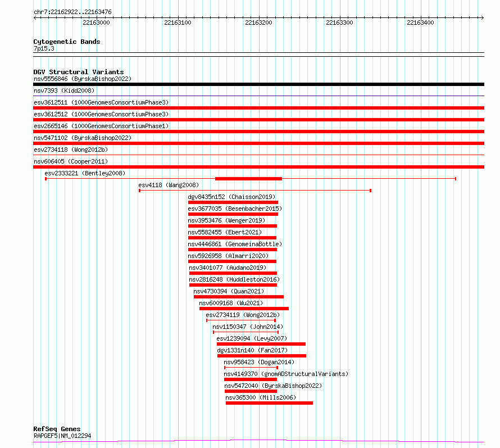Click the nsv5556846 (ByrskaBishop2022) variant label
Screen dimensions: 500x448
click(x=83, y=79)
